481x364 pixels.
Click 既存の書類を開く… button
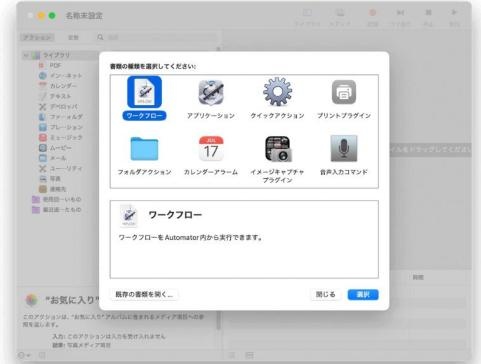pos(144,294)
